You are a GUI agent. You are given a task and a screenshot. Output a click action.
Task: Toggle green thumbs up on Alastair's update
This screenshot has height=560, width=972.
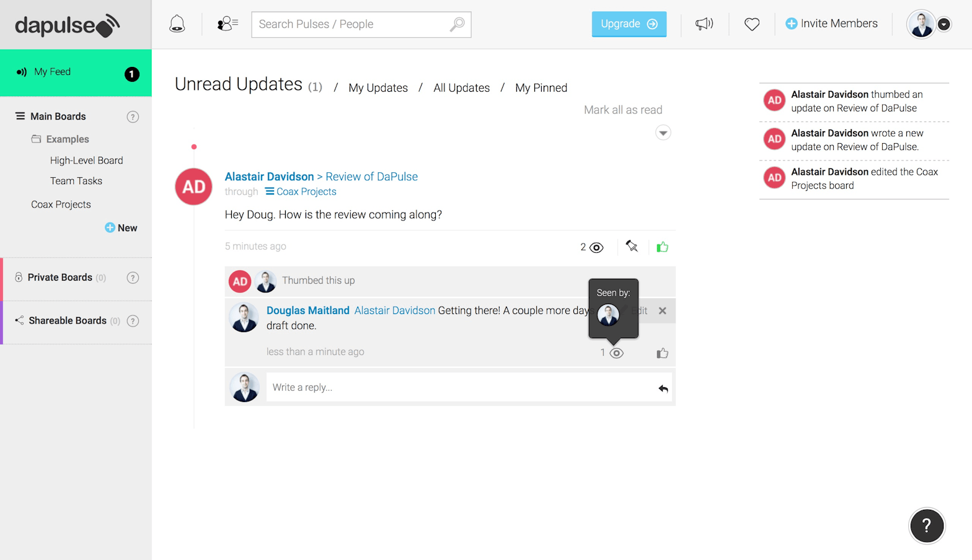click(663, 247)
